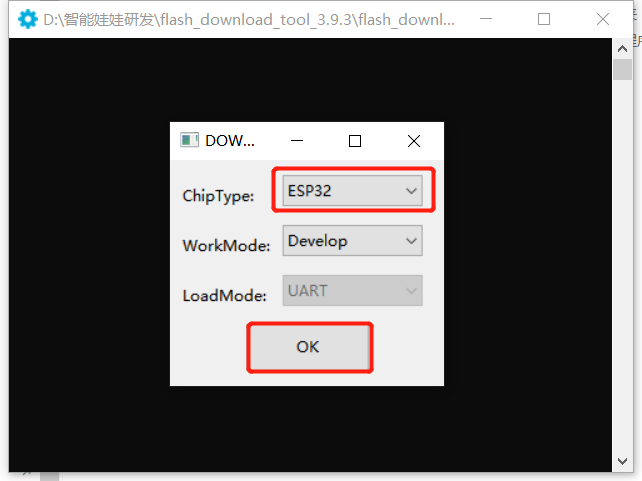Click the console scrollbar up arrow
Screen dimensions: 642x481
(x=622, y=49)
